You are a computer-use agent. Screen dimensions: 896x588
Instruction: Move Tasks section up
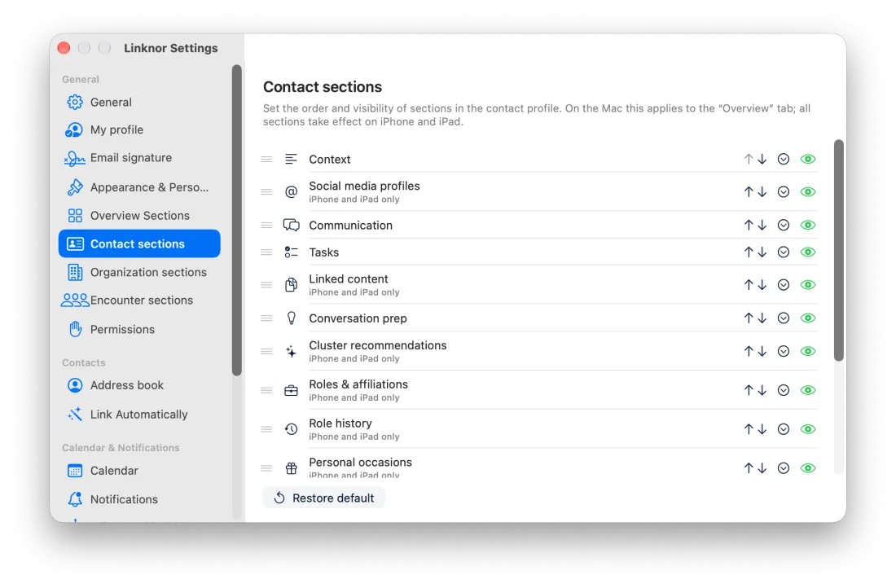click(748, 252)
